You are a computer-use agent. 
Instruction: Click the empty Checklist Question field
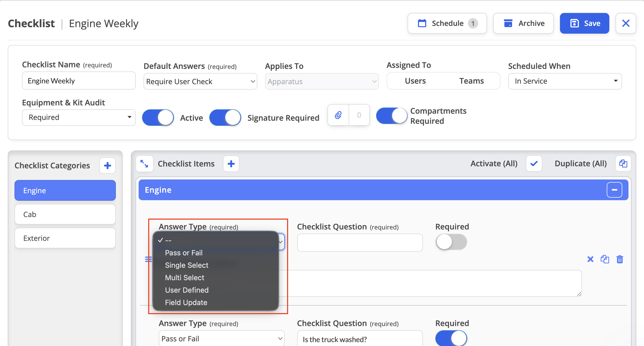pos(360,243)
